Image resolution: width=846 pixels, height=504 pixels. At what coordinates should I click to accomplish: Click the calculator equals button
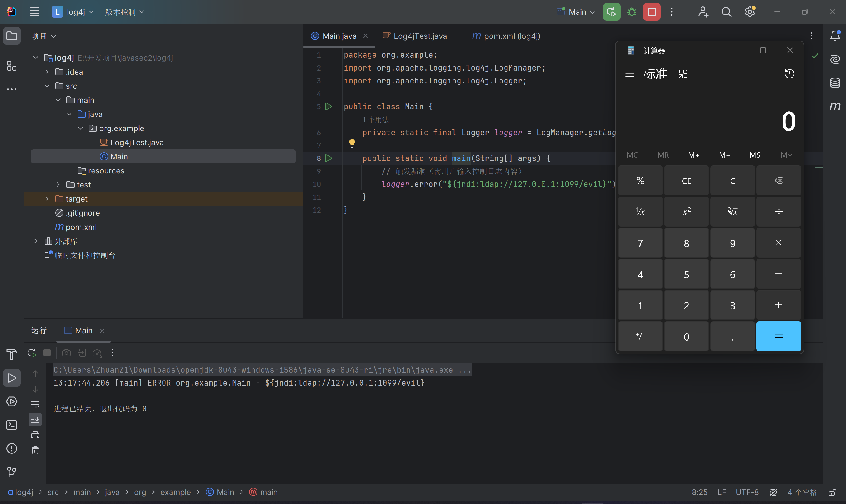tap(778, 336)
